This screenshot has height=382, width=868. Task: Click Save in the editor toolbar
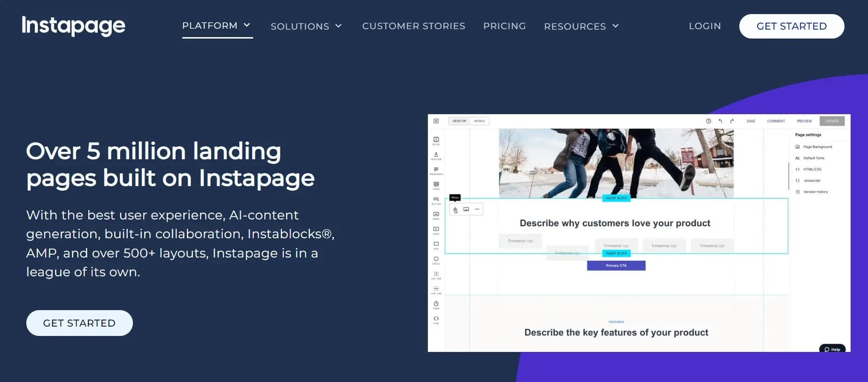[x=751, y=121]
